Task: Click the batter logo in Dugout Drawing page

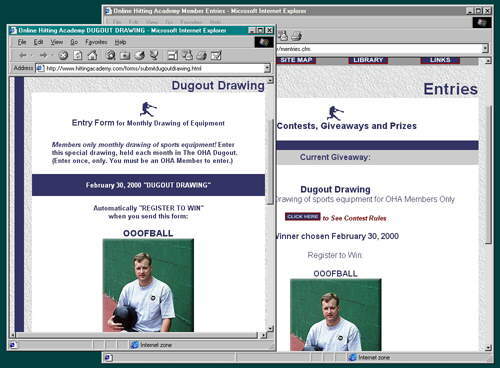Action: [x=148, y=109]
